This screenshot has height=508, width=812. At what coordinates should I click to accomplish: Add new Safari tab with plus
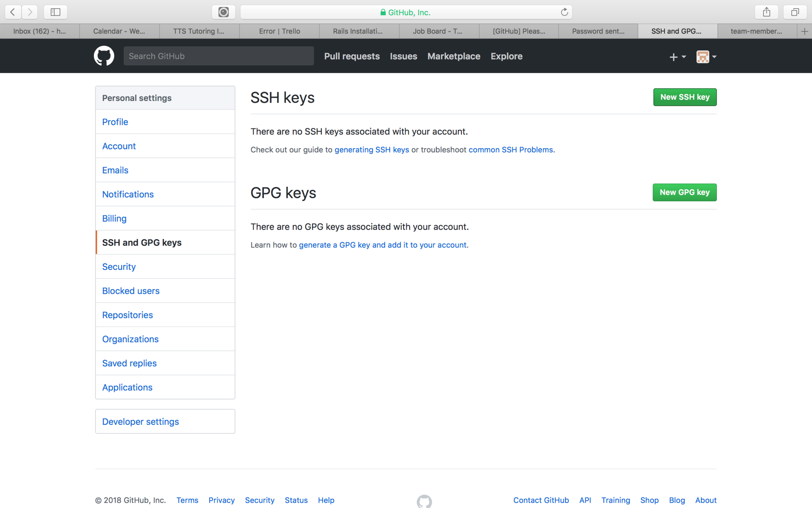pyautogui.click(x=804, y=31)
